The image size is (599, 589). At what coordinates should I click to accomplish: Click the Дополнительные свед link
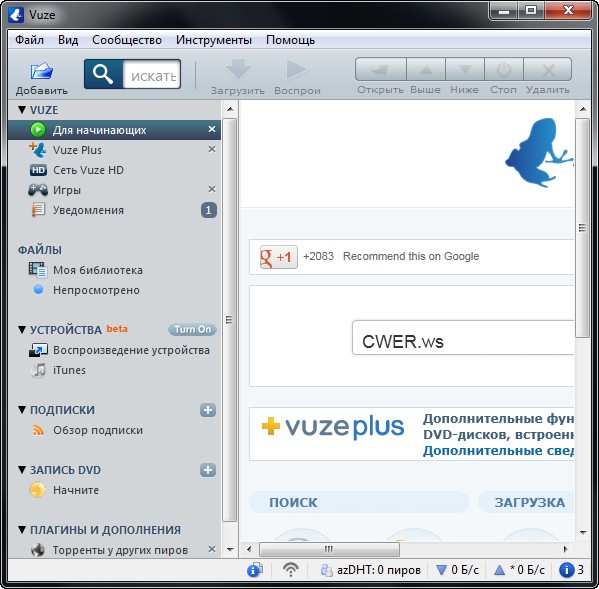pos(499,451)
